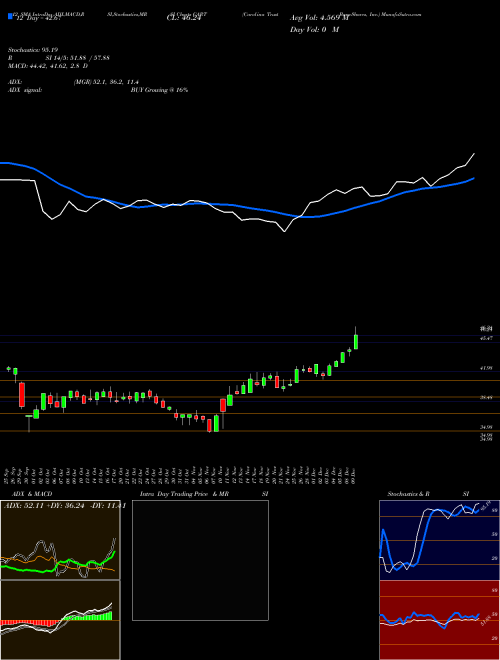Click the 'MACD: 44.42, 41.62, 2.8 D' line
The image size is (500, 660).
click(48, 66)
